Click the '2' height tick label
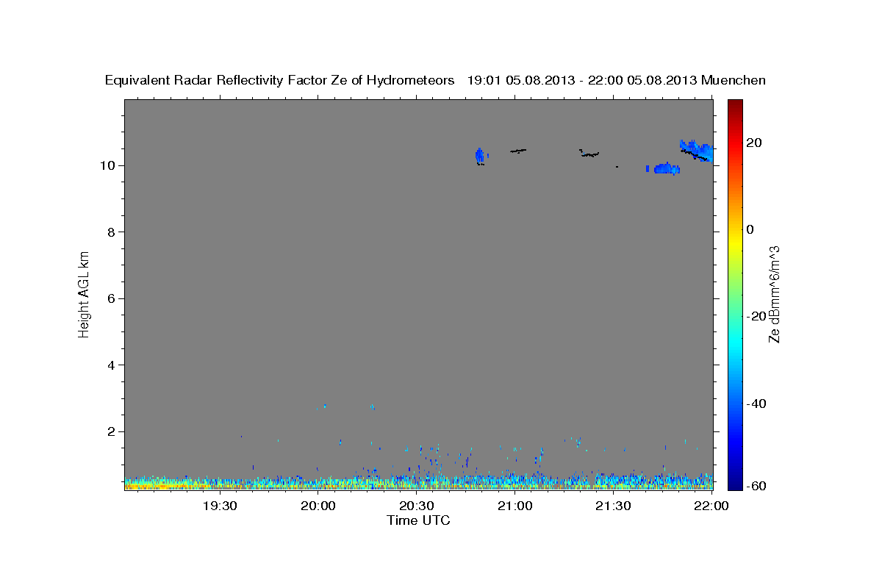The height and width of the screenshot is (588, 882). pos(110,431)
